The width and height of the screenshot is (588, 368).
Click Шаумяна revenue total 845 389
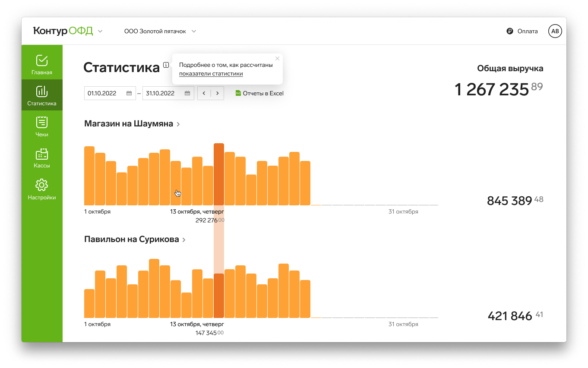click(515, 201)
